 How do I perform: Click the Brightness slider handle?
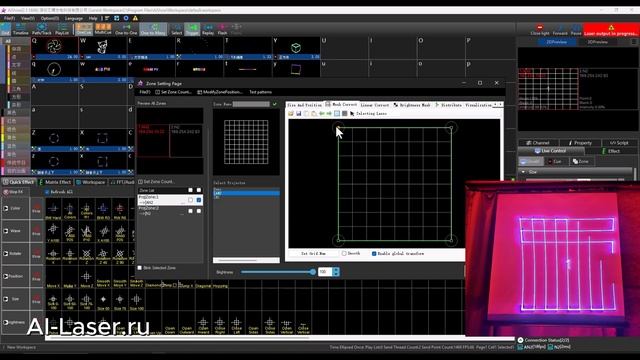(313, 272)
